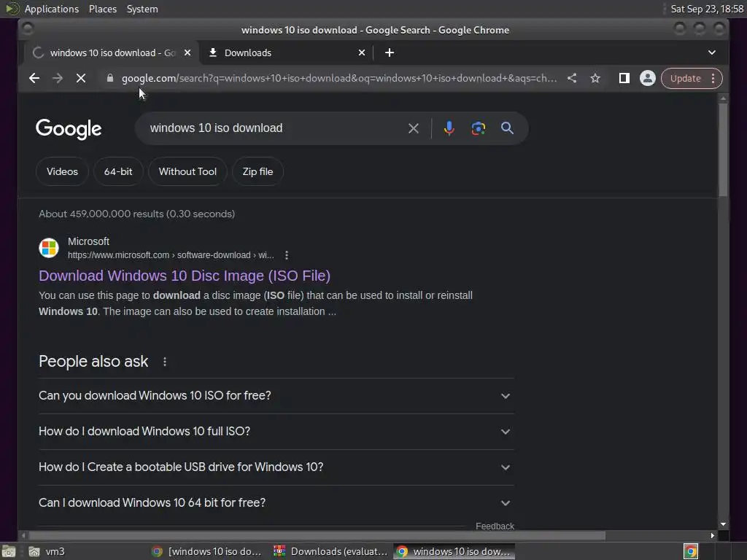Apply the Without Tool filter
This screenshot has height=560, width=747.
coord(187,171)
